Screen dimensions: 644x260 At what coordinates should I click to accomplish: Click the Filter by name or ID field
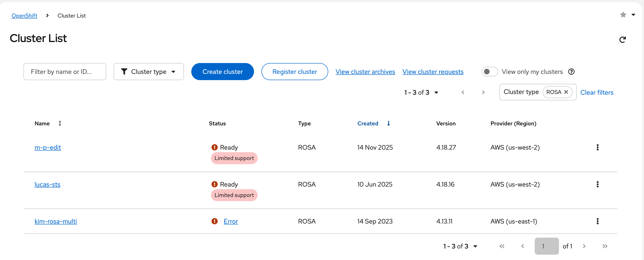point(65,72)
